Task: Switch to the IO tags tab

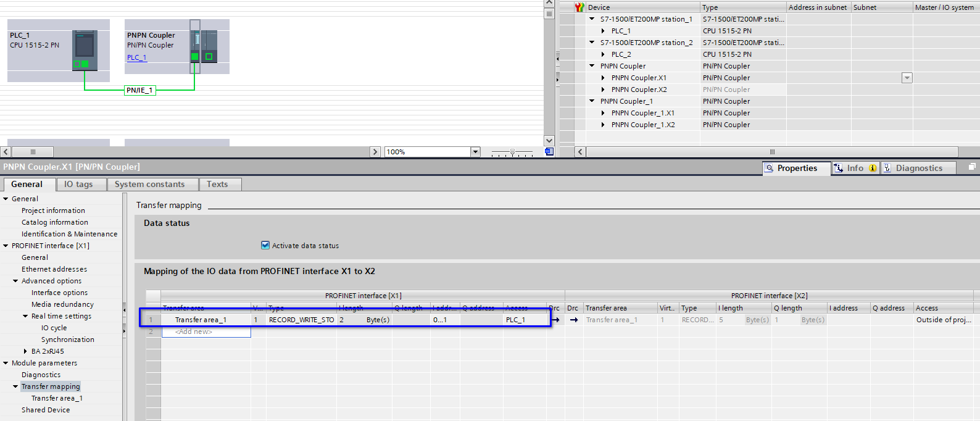Action: [x=78, y=184]
